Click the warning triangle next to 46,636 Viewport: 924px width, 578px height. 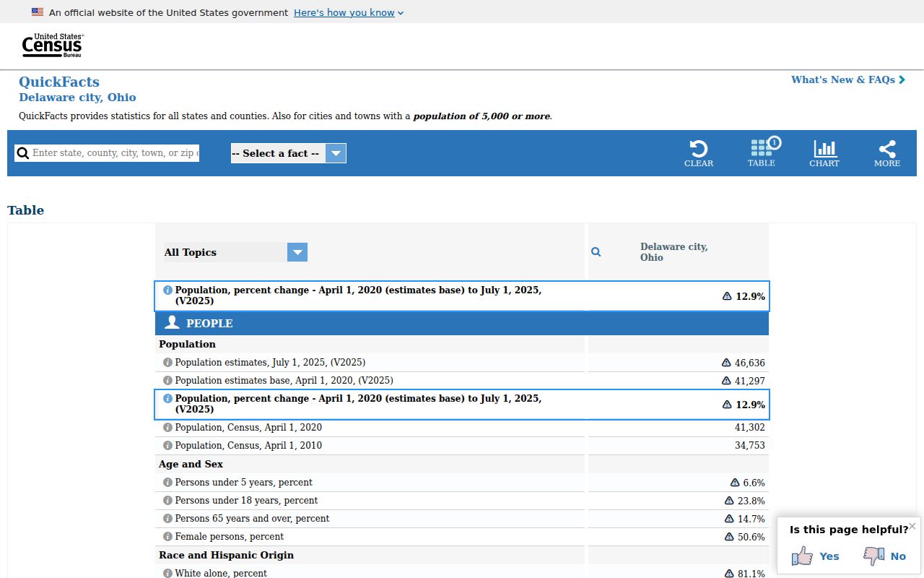726,363
